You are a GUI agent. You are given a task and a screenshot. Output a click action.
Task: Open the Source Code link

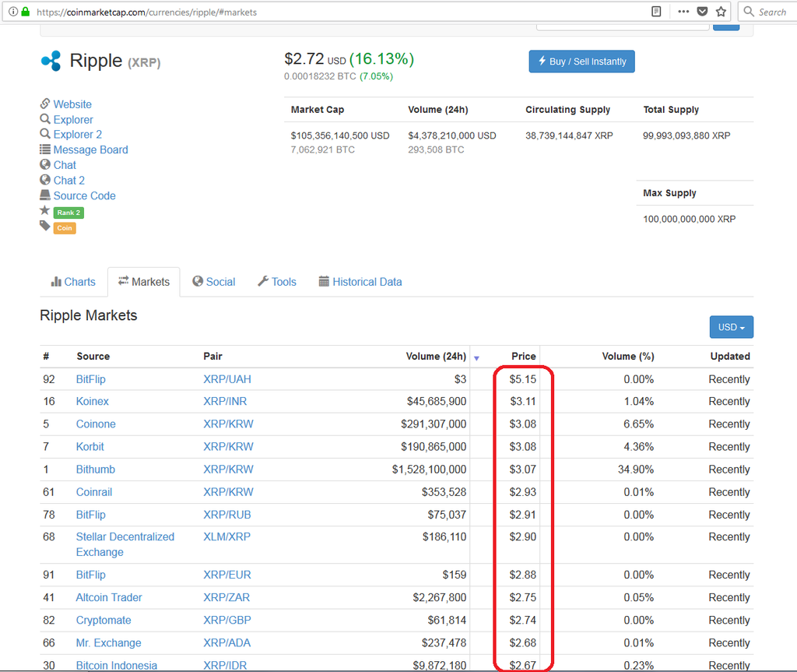point(84,195)
